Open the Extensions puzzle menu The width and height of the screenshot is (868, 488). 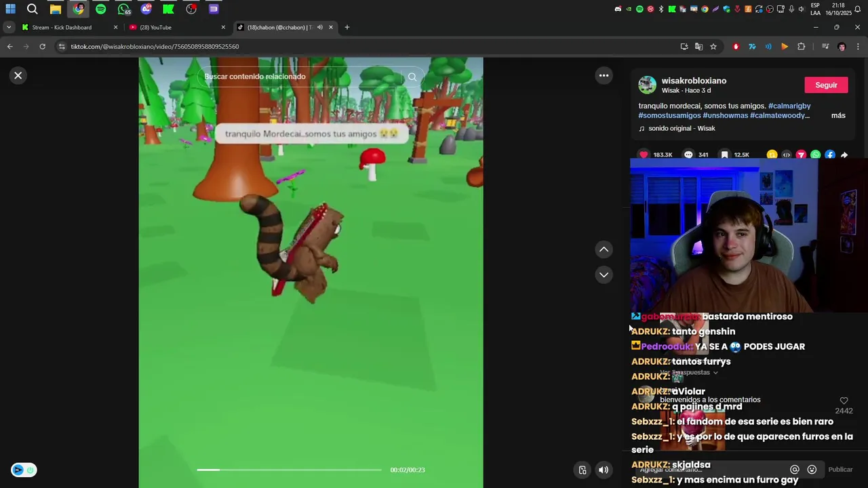coord(801,47)
